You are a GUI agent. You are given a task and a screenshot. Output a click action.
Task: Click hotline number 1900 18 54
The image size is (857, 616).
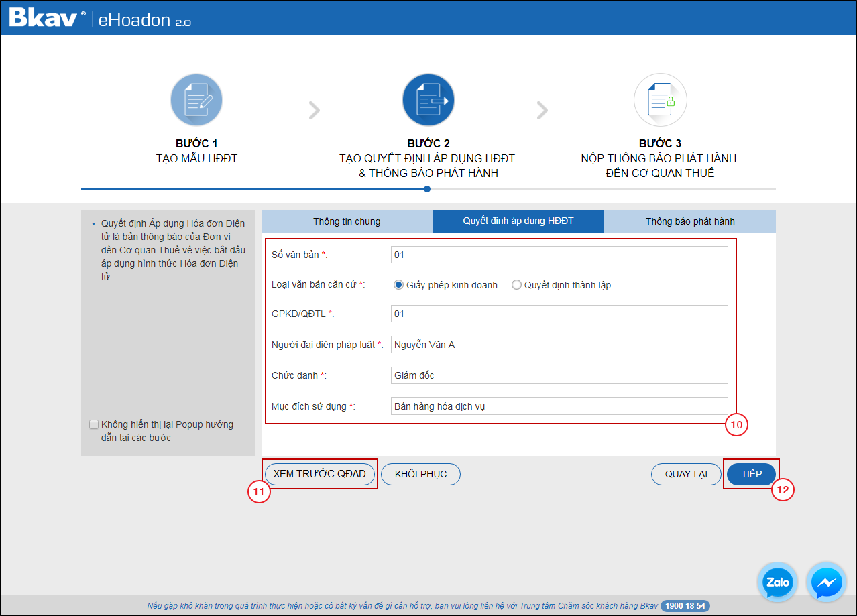point(685,606)
